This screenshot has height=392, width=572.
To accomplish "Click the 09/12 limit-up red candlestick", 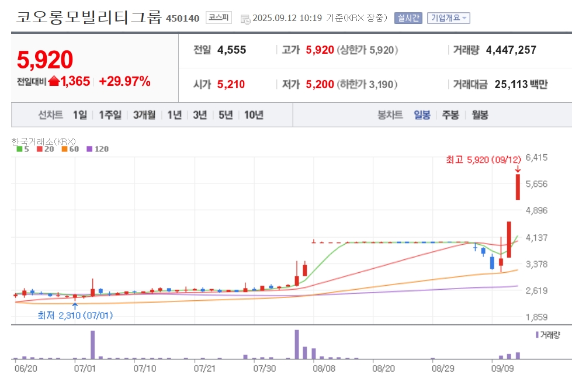I will [518, 187].
